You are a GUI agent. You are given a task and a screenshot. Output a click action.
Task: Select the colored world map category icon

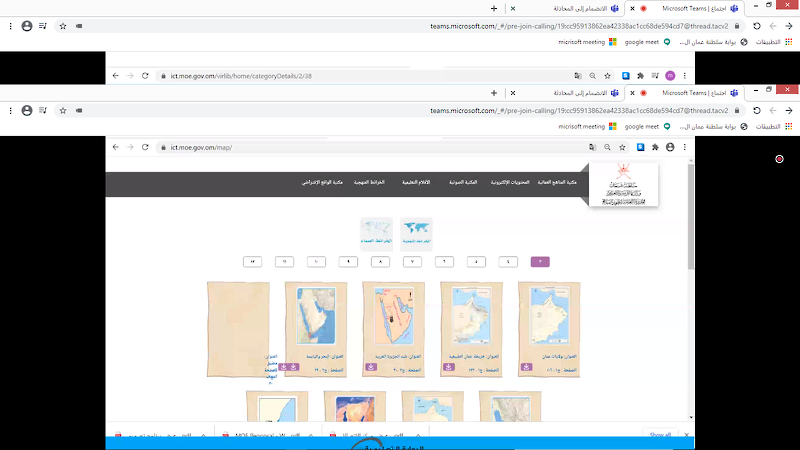click(x=416, y=231)
